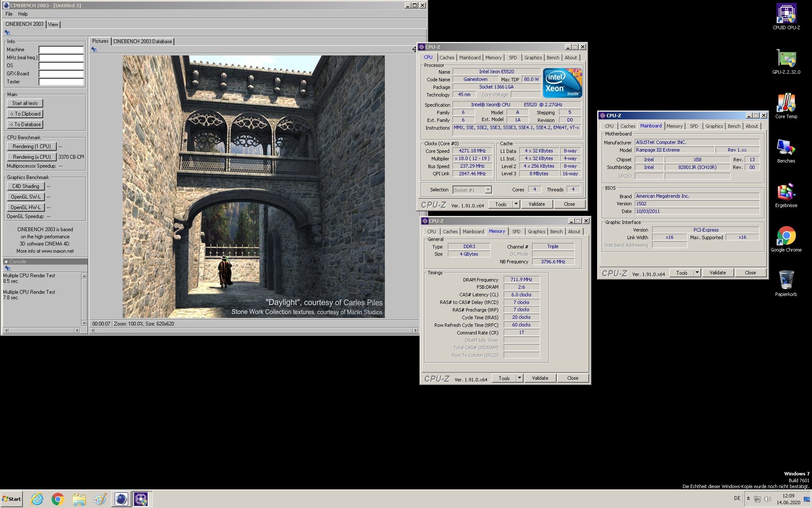Open the Ergebnisse desktop icon
This screenshot has height=508, width=812.
click(786, 195)
